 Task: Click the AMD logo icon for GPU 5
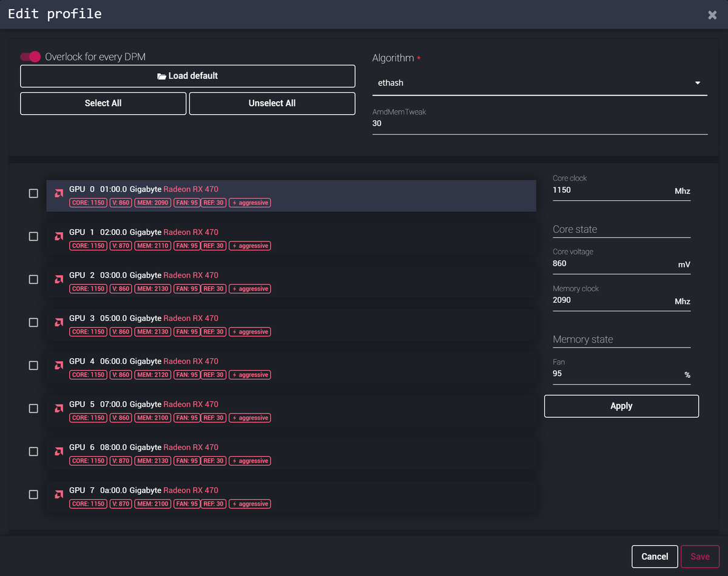tap(59, 409)
